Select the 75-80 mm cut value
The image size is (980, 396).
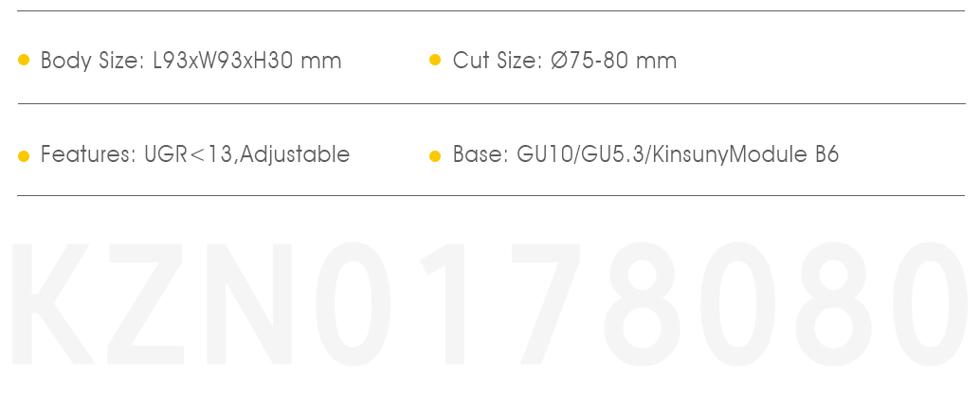click(623, 61)
